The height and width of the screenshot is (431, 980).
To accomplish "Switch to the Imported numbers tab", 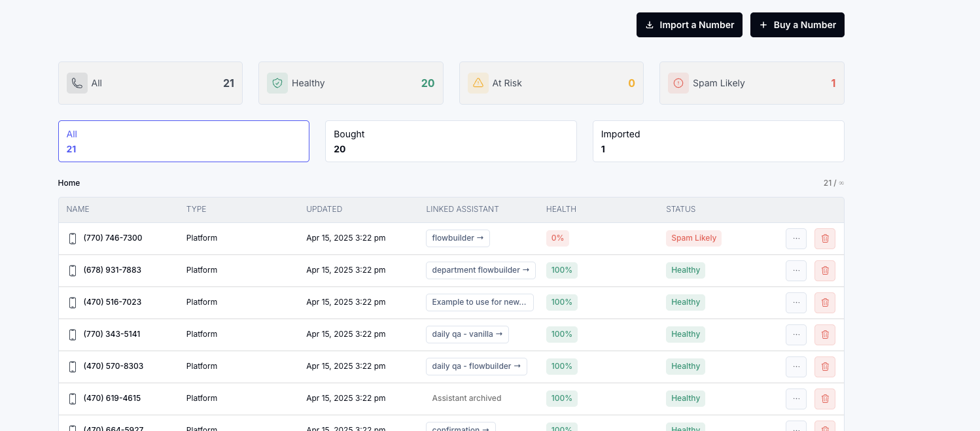I will pyautogui.click(x=718, y=141).
